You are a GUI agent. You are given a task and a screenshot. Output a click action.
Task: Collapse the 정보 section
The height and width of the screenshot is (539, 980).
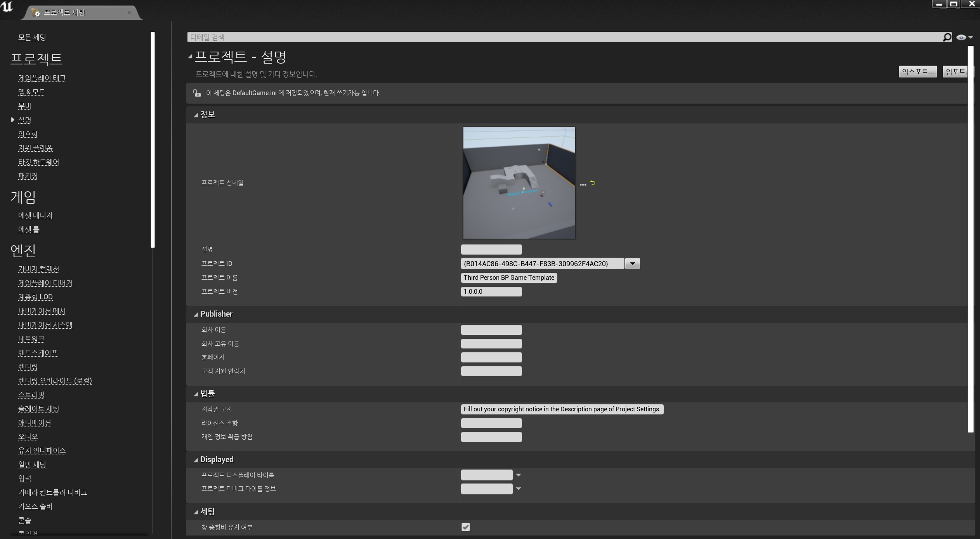click(196, 115)
